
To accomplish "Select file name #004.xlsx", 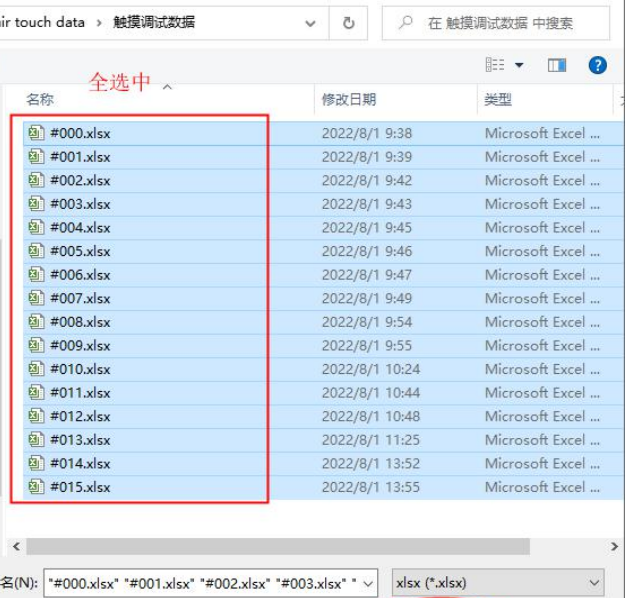I will pyautogui.click(x=80, y=228).
